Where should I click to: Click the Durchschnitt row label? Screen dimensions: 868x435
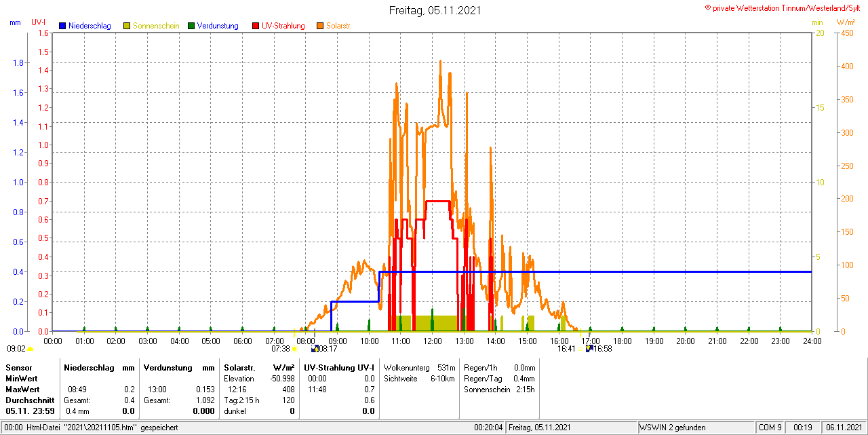tap(30, 400)
